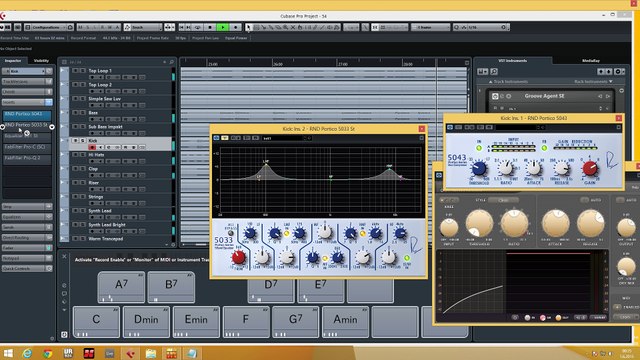Open Google Chrome from the taskbar
This screenshot has height=360, width=640.
[x=47, y=353]
